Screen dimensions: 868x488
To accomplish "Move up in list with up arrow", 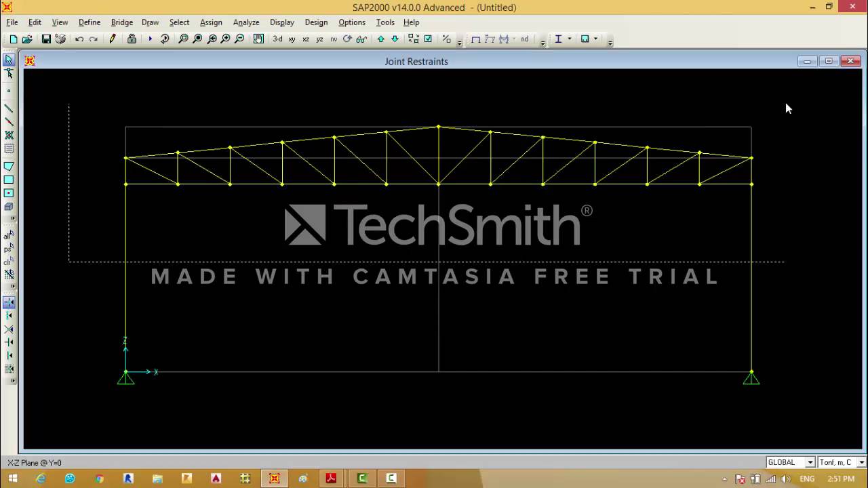I will click(380, 39).
